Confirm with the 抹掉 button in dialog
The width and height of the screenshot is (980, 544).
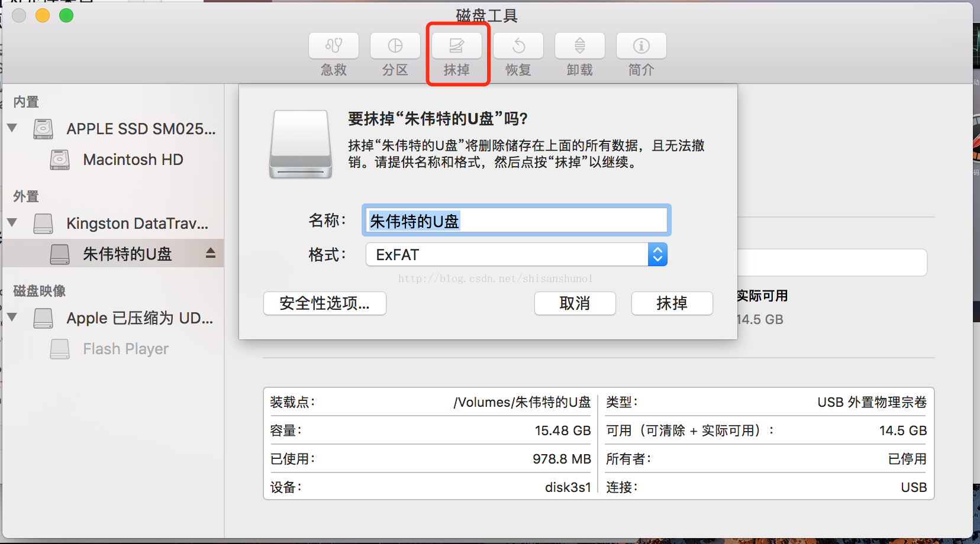(672, 303)
